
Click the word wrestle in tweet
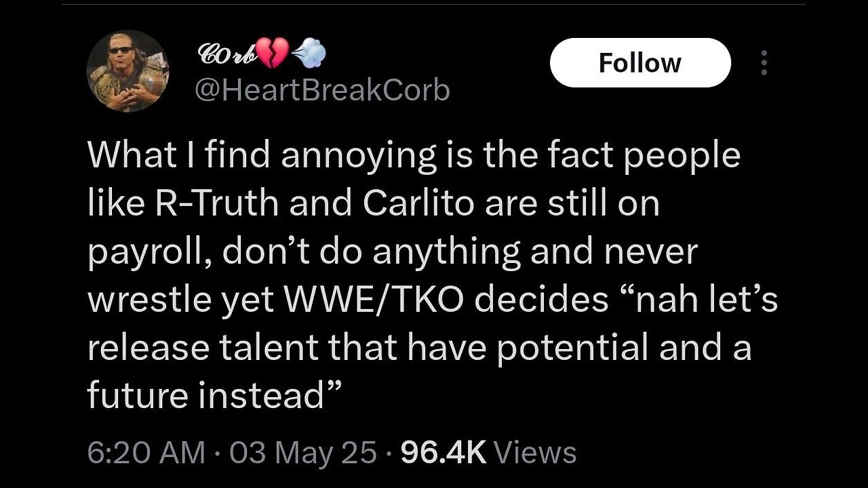pos(149,300)
